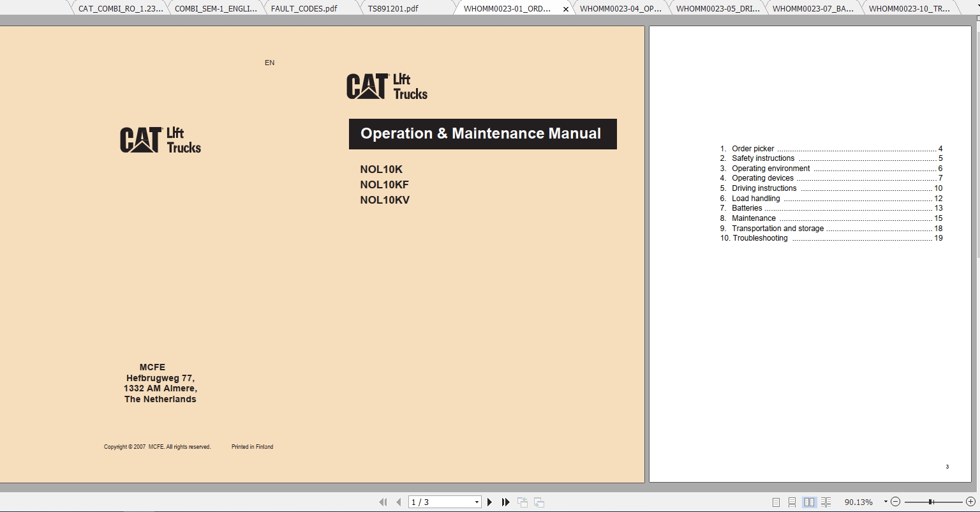Screen dimensions: 980x512
Task: Toggle continuous facing pages view
Action: tap(826, 502)
